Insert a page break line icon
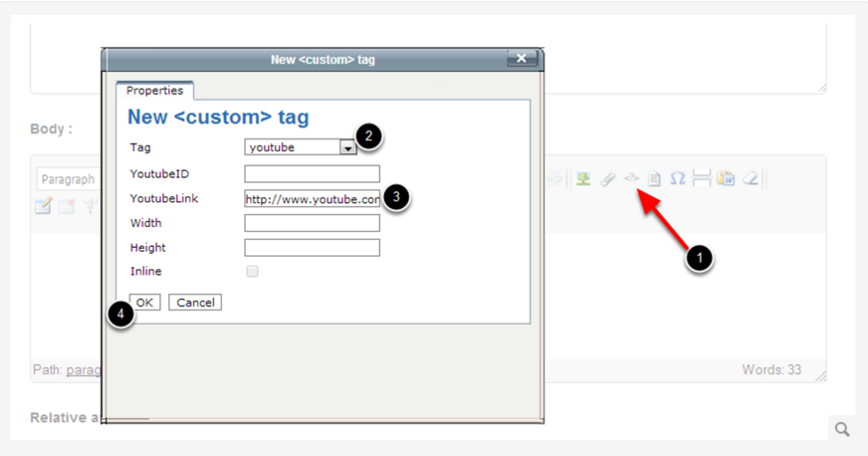This screenshot has height=456, width=868. point(702,179)
